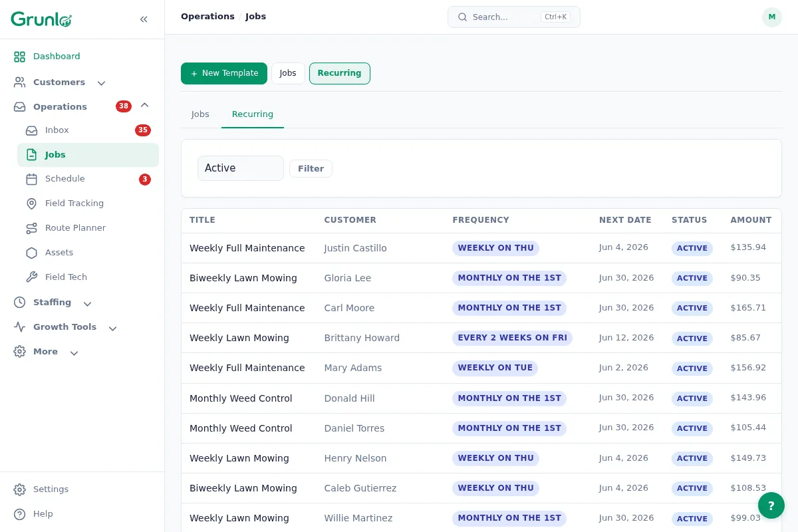Expand the Customers section chevron
The width and height of the screenshot is (798, 532).
pyautogui.click(x=101, y=83)
